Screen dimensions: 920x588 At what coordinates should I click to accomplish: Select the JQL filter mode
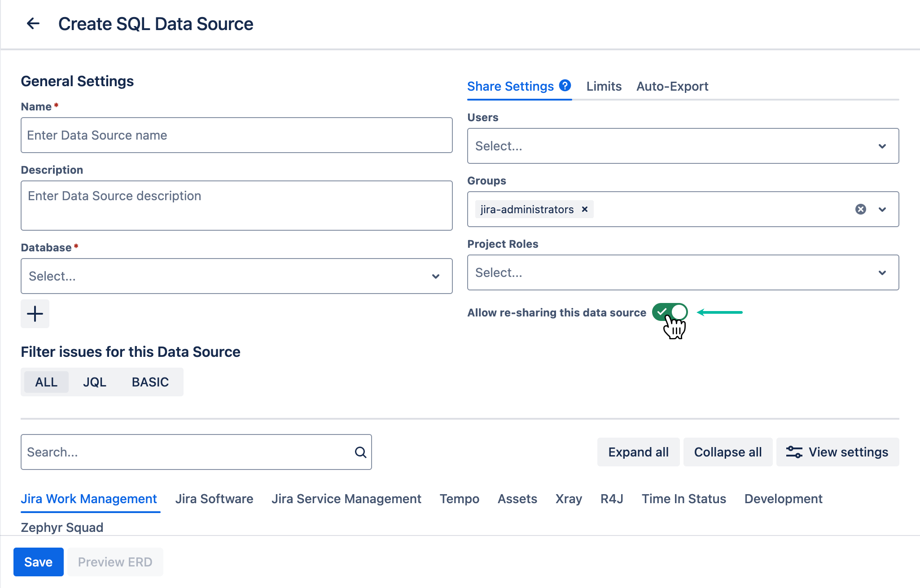tap(94, 382)
